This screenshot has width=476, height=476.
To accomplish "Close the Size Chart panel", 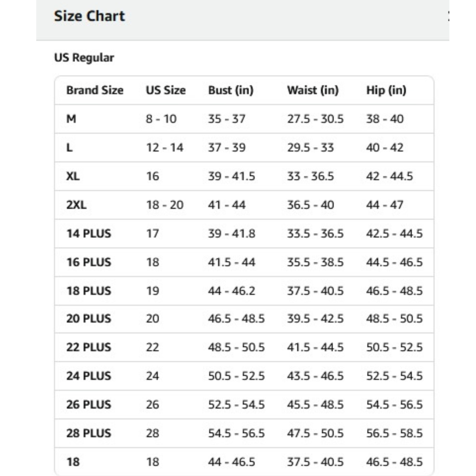I will pos(448,16).
